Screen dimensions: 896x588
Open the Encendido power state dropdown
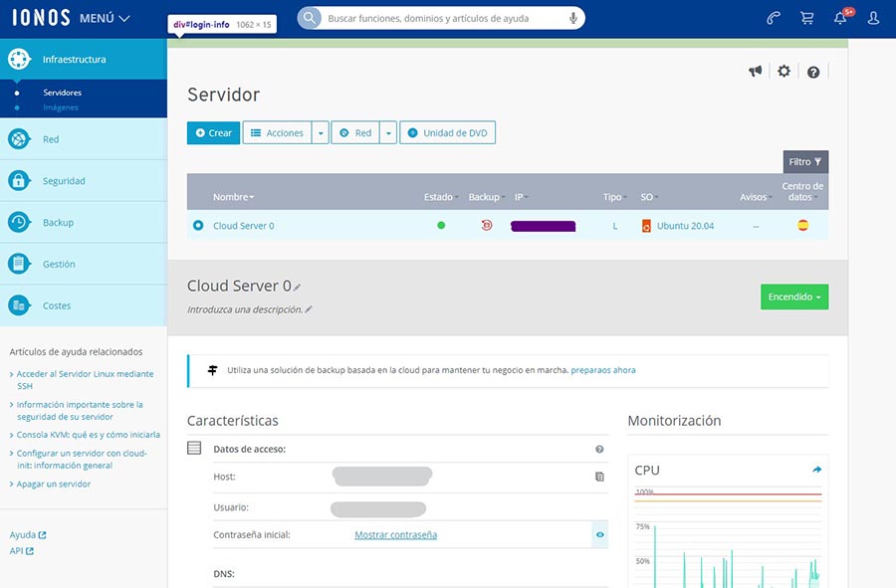coord(793,296)
